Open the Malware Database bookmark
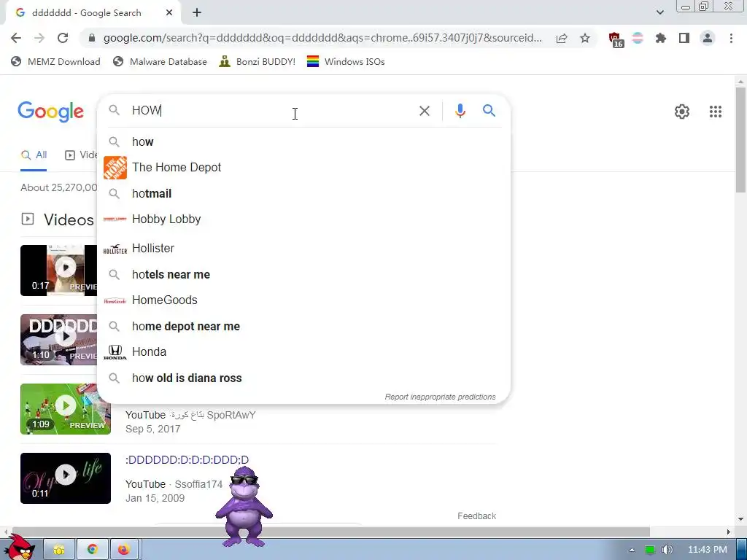Viewport: 747px width, 560px height. [160, 61]
